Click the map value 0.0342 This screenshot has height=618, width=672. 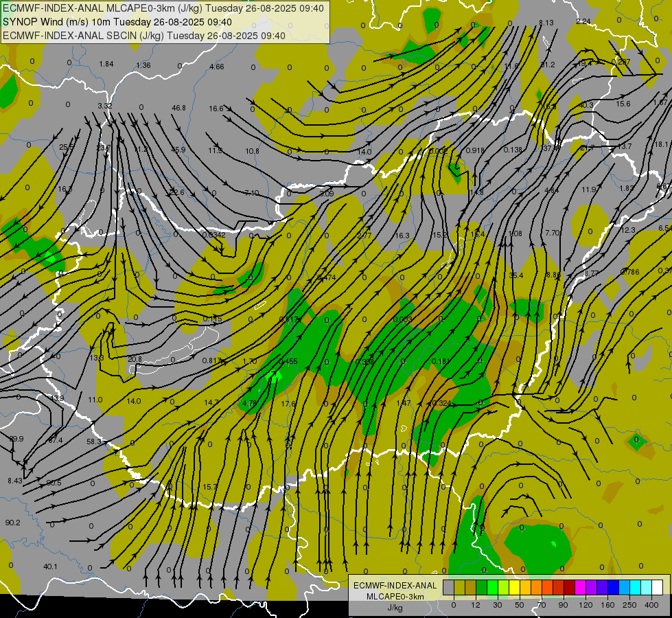[214, 235]
